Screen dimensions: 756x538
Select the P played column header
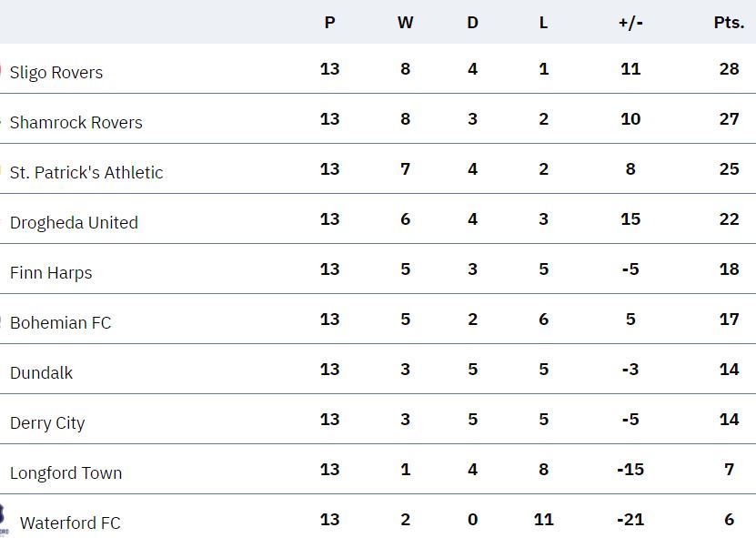330,23
